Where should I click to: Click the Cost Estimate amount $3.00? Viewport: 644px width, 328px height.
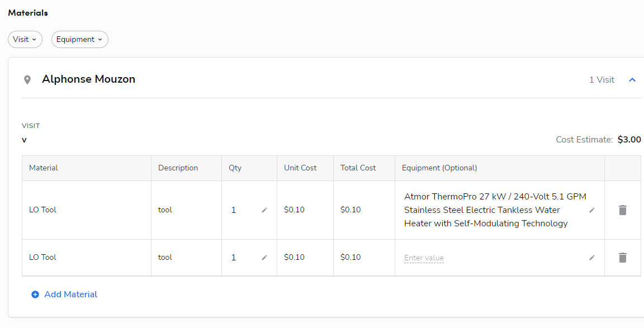pyautogui.click(x=629, y=139)
